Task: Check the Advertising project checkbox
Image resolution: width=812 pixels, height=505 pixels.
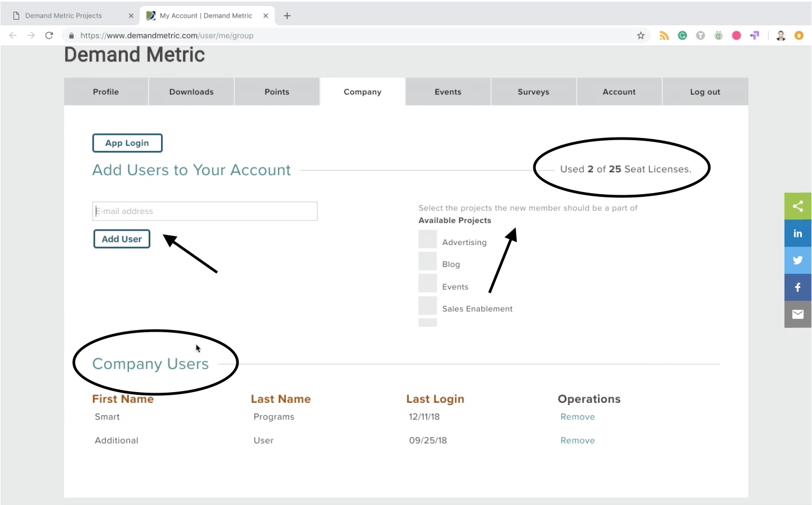Action: tap(427, 239)
